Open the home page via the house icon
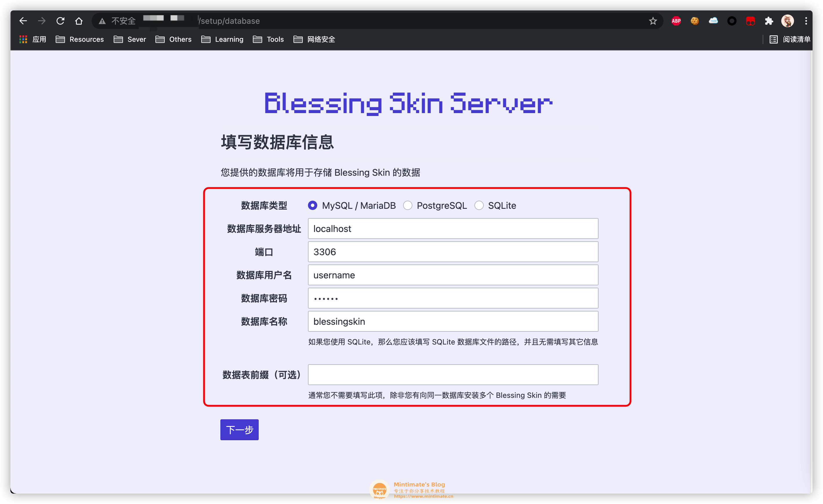Image resolution: width=823 pixels, height=504 pixels. (x=79, y=21)
